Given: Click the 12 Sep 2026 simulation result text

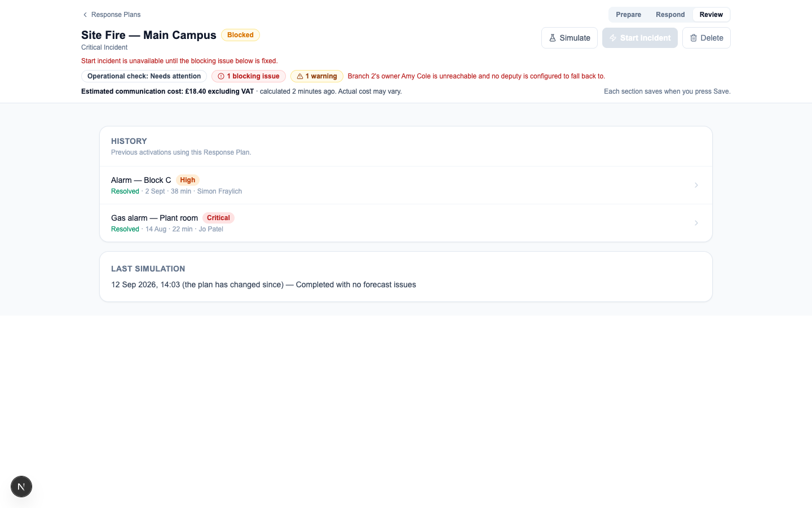Looking at the screenshot, I should tap(263, 284).
